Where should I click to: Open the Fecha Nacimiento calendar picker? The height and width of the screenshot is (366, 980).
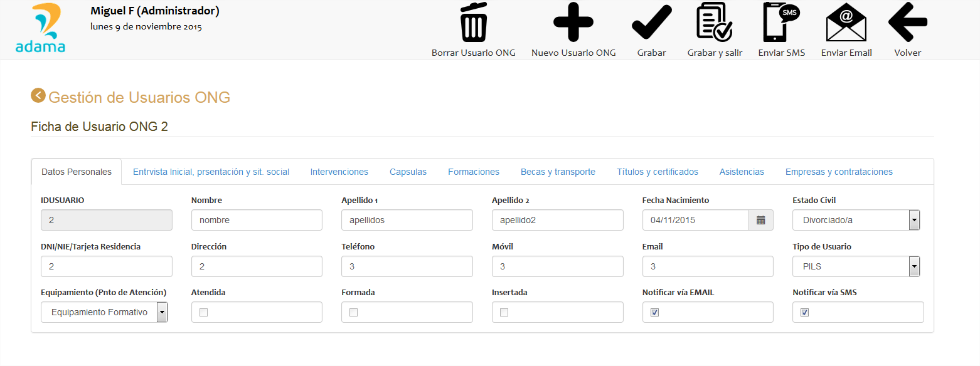click(x=760, y=220)
